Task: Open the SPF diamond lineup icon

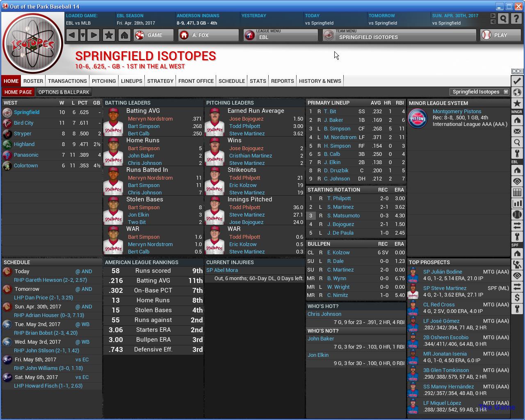Action: coord(517,276)
